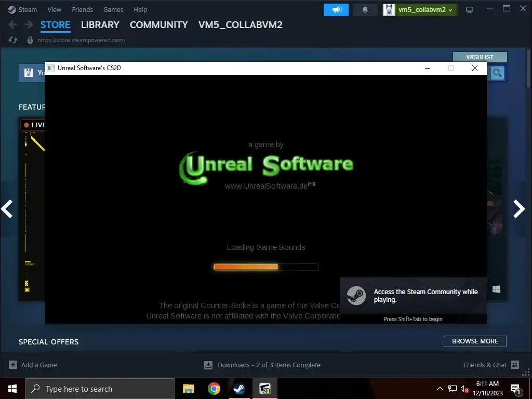Go forward with the right arrow
532x399 pixels.
click(x=29, y=25)
